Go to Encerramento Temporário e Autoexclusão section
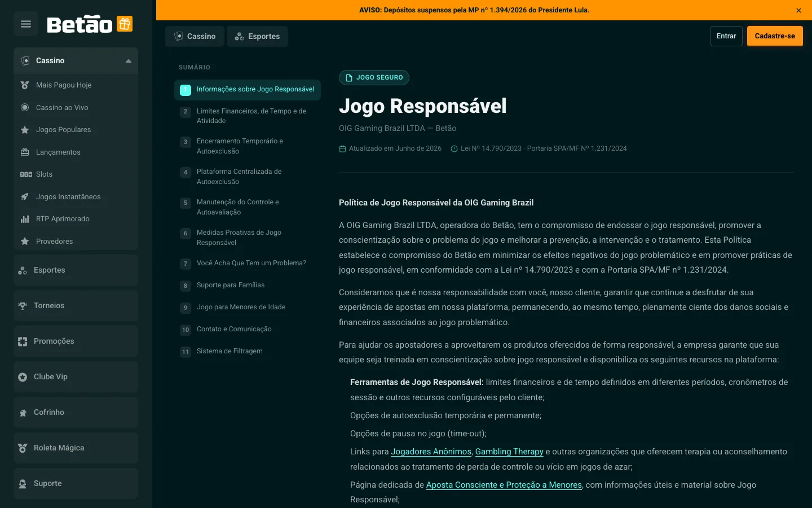Viewport: 812px width, 508px height. pyautogui.click(x=247, y=146)
